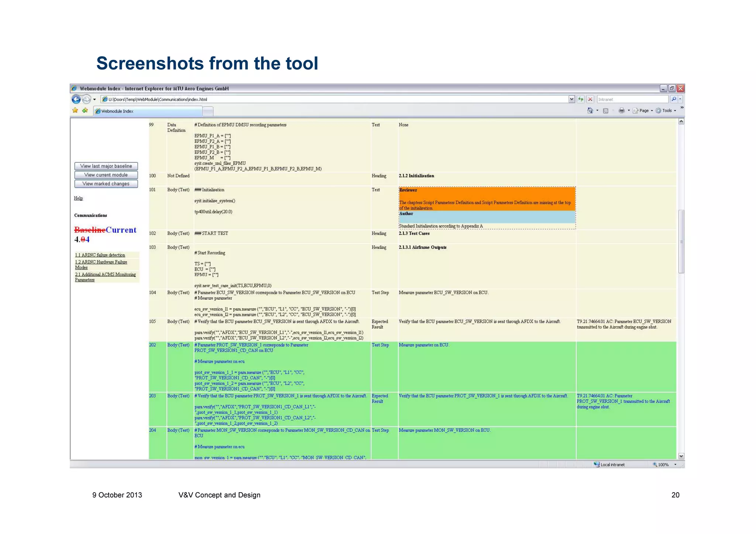Stop loading with the red X icon
This screenshot has height=534, width=756.
pyautogui.click(x=590, y=99)
